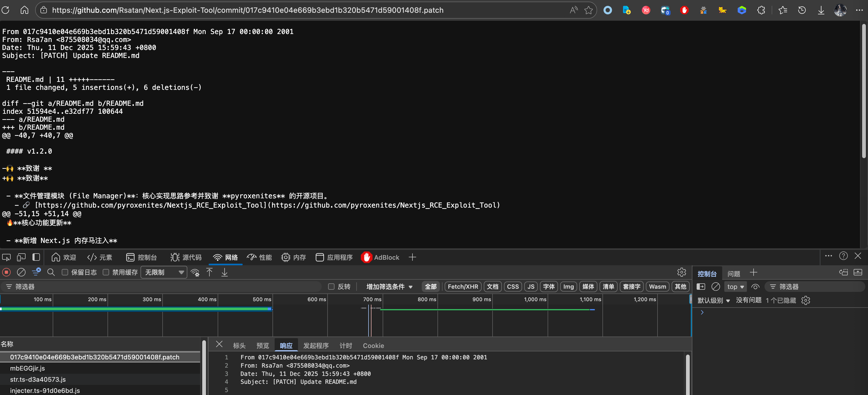Clear the network log

point(21,272)
